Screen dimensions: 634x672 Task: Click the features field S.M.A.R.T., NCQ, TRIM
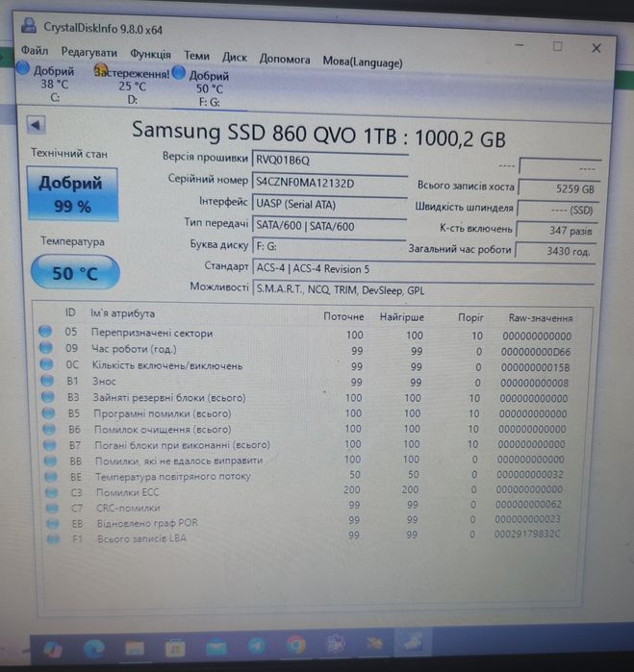click(423, 290)
